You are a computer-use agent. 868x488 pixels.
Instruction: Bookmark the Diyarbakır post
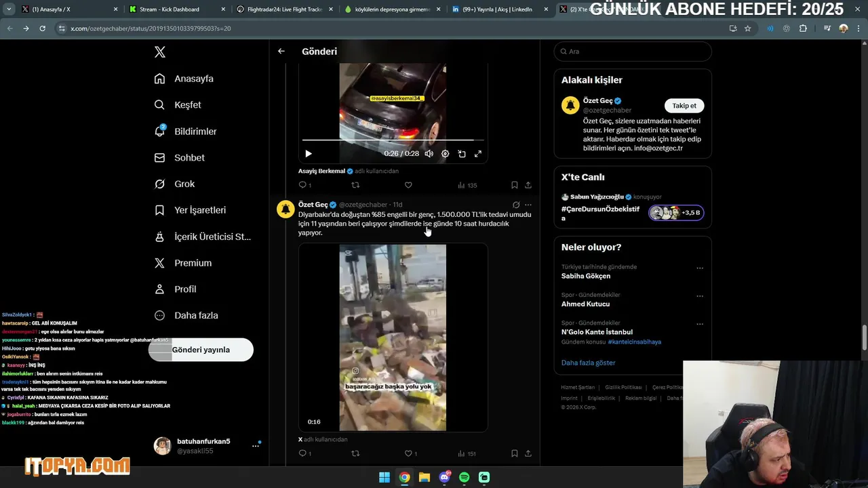pyautogui.click(x=515, y=453)
